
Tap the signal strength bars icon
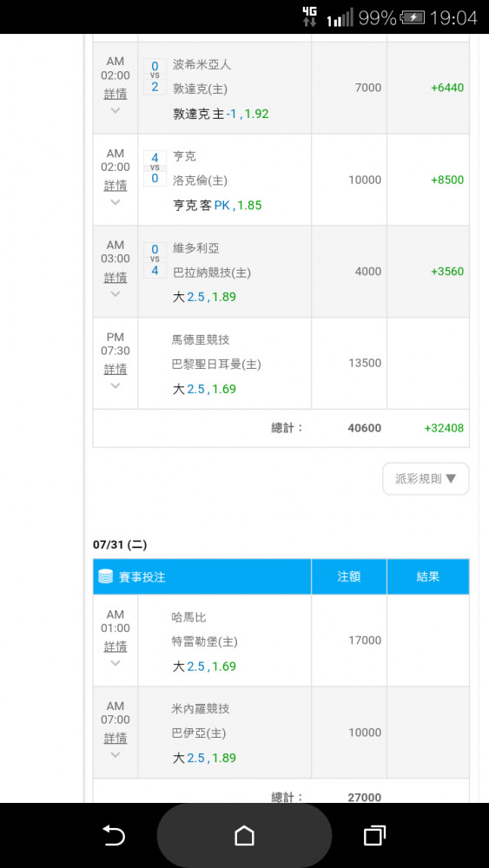pos(340,19)
